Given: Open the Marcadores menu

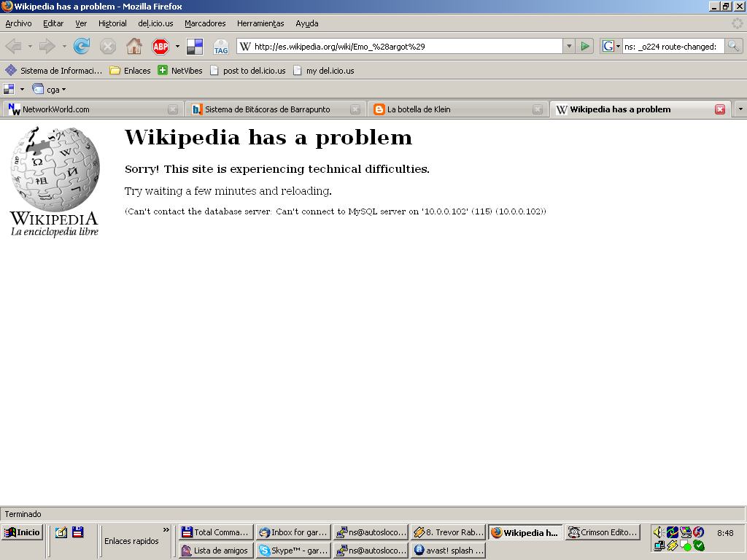Looking at the screenshot, I should pos(205,23).
